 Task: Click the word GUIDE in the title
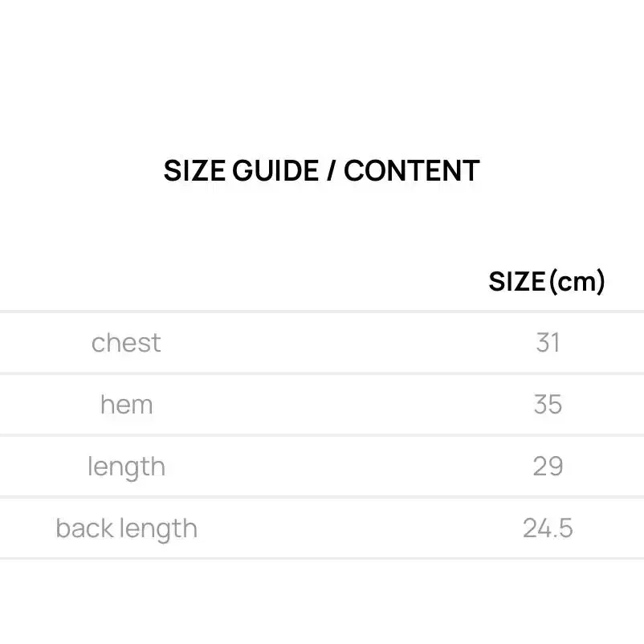pyautogui.click(x=275, y=170)
